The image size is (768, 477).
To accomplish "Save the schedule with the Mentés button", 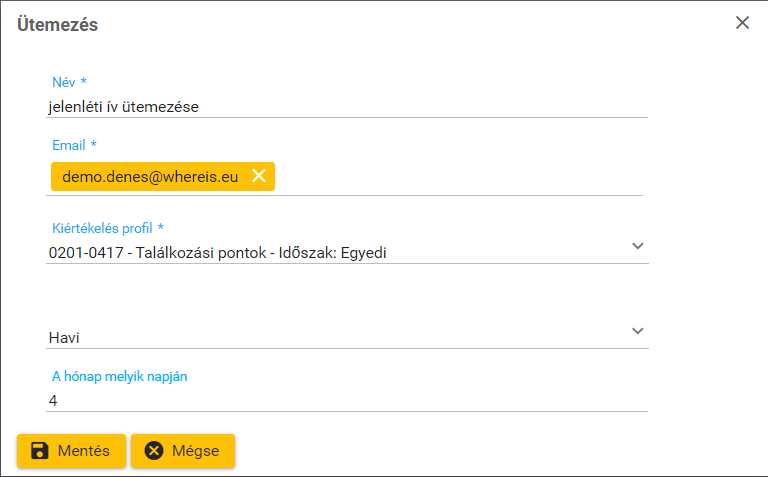I will point(71,451).
